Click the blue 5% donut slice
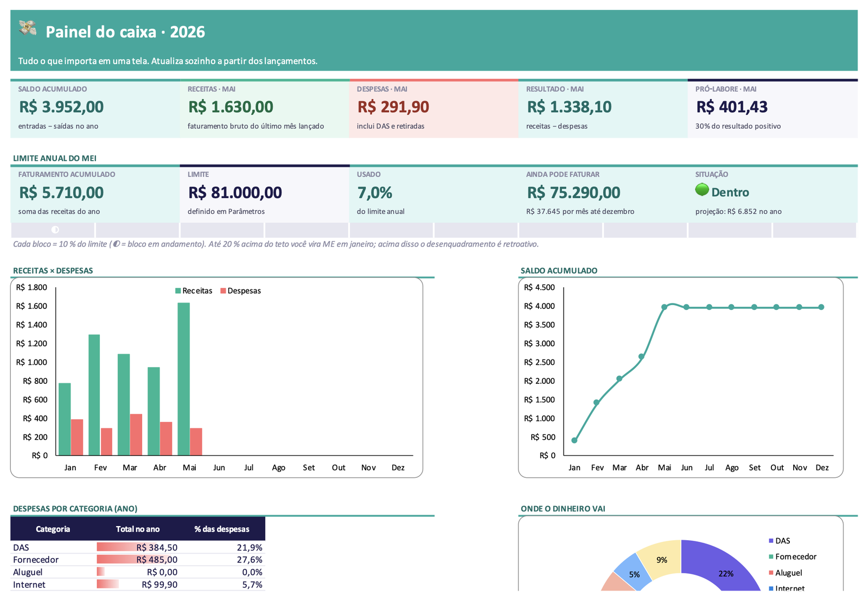The height and width of the screenshot is (601, 868). point(633,573)
